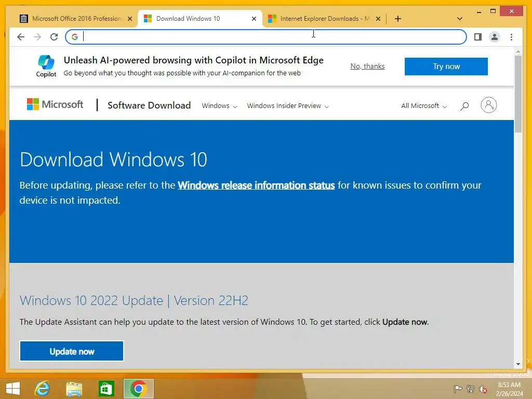Click the Windows 10 2022 Update heading
This screenshot has width=532, height=399.
pos(134,301)
